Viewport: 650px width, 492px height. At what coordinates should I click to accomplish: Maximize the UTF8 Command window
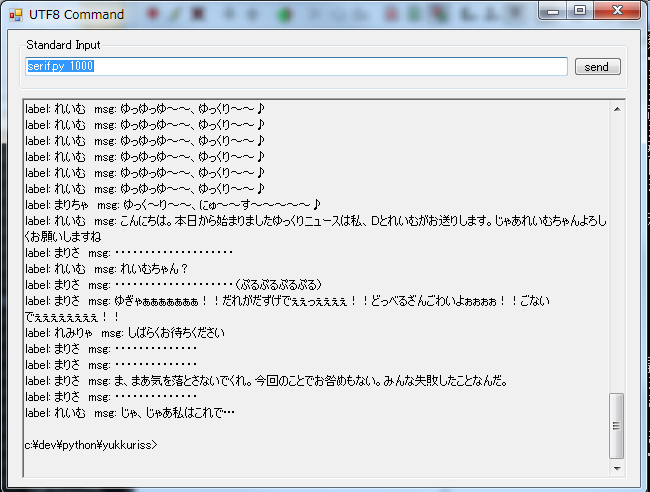tap(580, 11)
